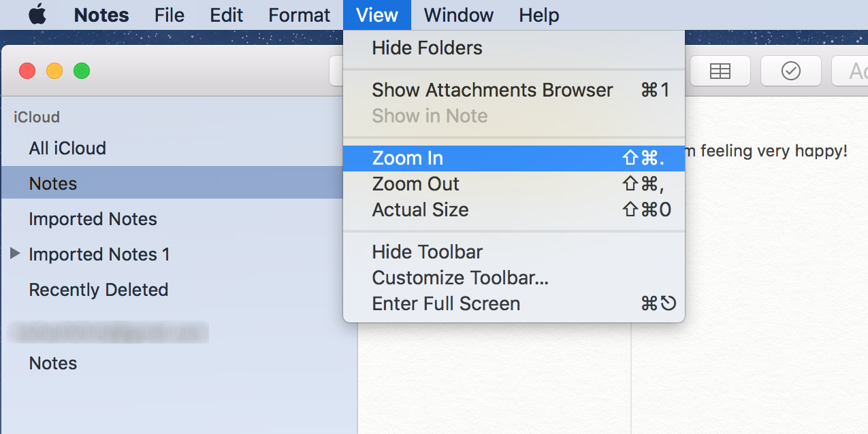Viewport: 868px width, 434px height.
Task: Select All iCloud in the sidebar
Action: pos(65,148)
